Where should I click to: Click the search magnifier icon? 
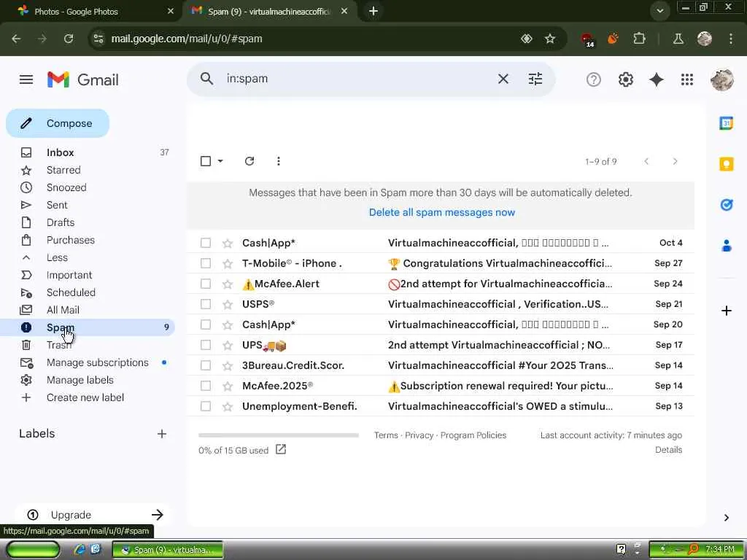tap(206, 79)
